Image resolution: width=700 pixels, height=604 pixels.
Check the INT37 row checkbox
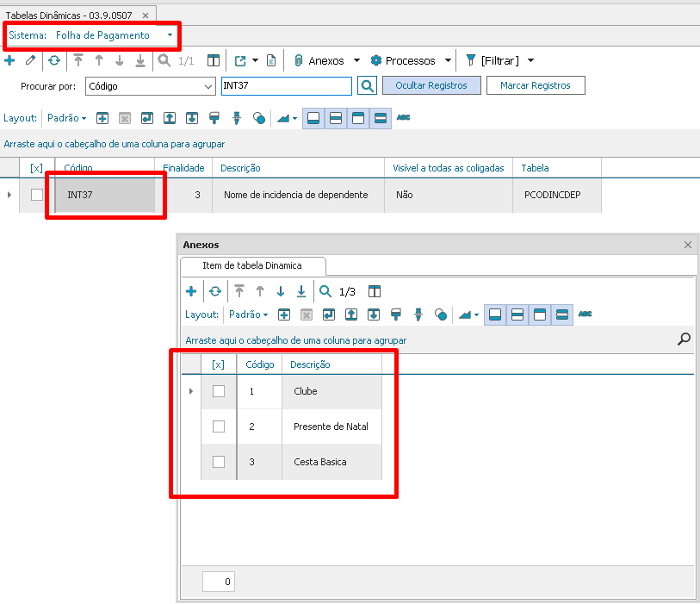click(x=37, y=195)
